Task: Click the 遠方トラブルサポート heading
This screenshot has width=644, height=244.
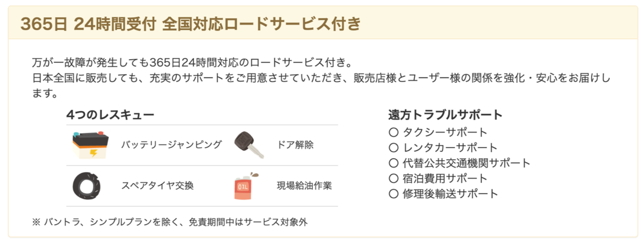Action: tap(445, 115)
